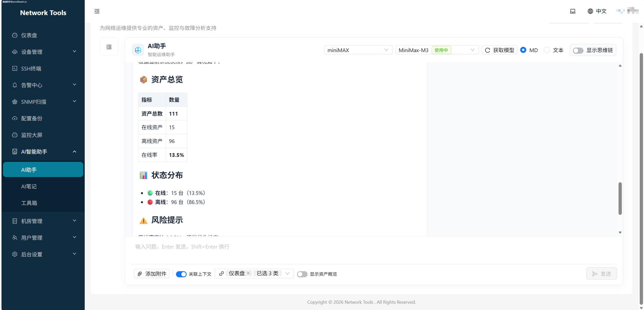This screenshot has height=310, width=644.
Task: Toggle the chat list panel icon beside AI助手
Action: [x=109, y=47]
